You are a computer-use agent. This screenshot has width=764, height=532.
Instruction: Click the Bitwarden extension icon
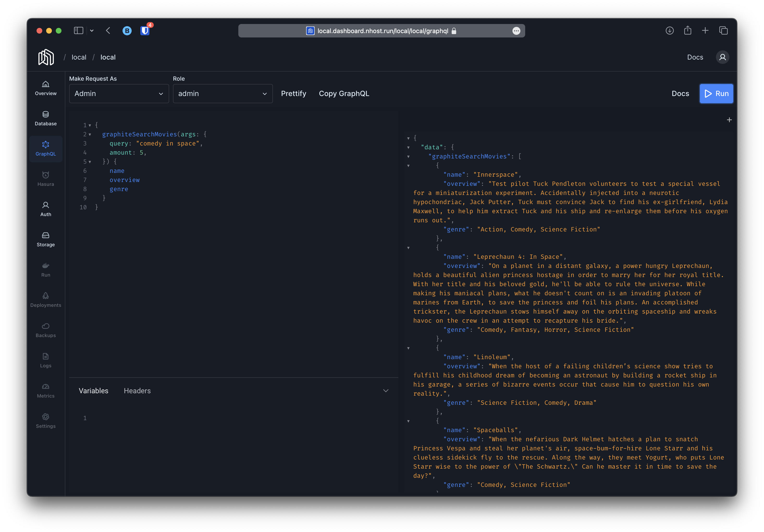145,30
